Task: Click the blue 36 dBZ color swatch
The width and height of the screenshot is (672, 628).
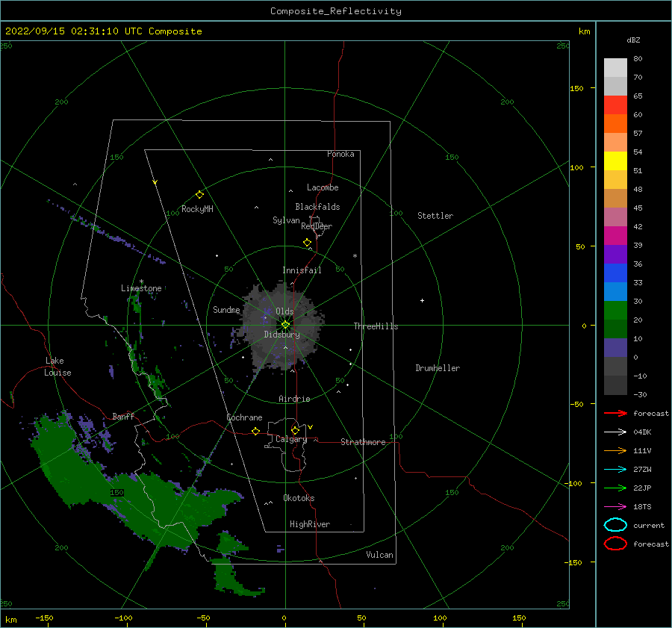Action: click(x=615, y=273)
